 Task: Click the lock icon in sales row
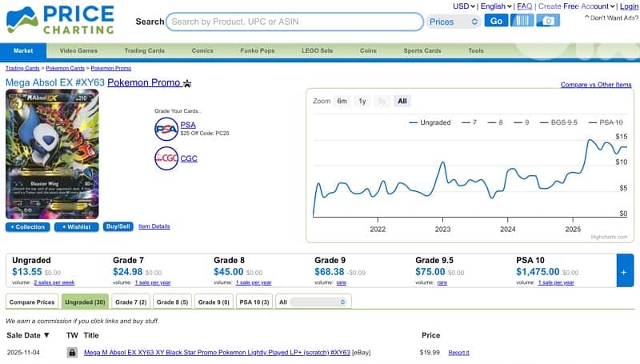point(71,352)
